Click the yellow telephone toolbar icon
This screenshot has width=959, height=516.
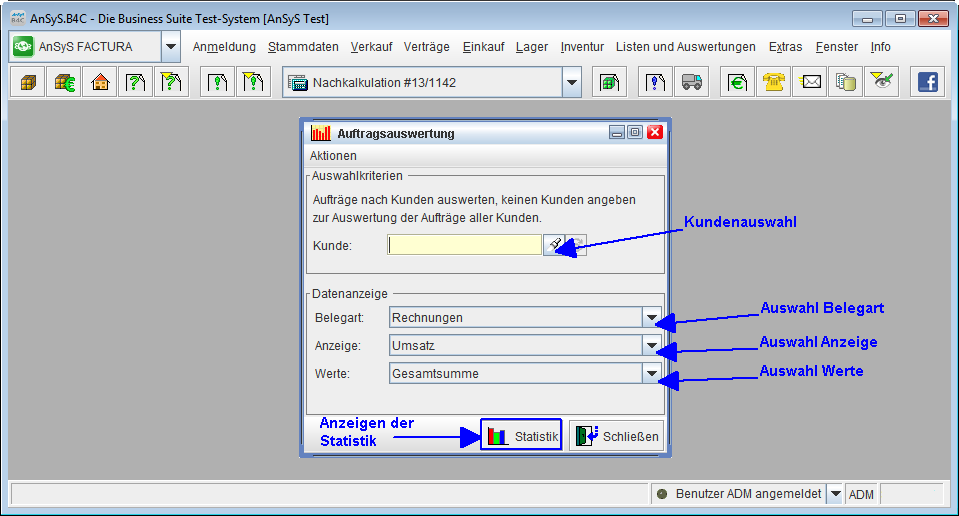(x=773, y=83)
